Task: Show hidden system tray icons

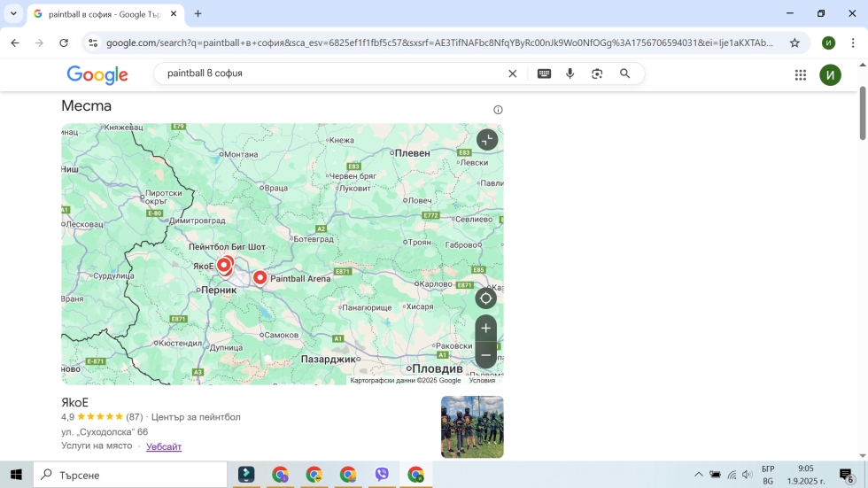Action: [x=698, y=475]
